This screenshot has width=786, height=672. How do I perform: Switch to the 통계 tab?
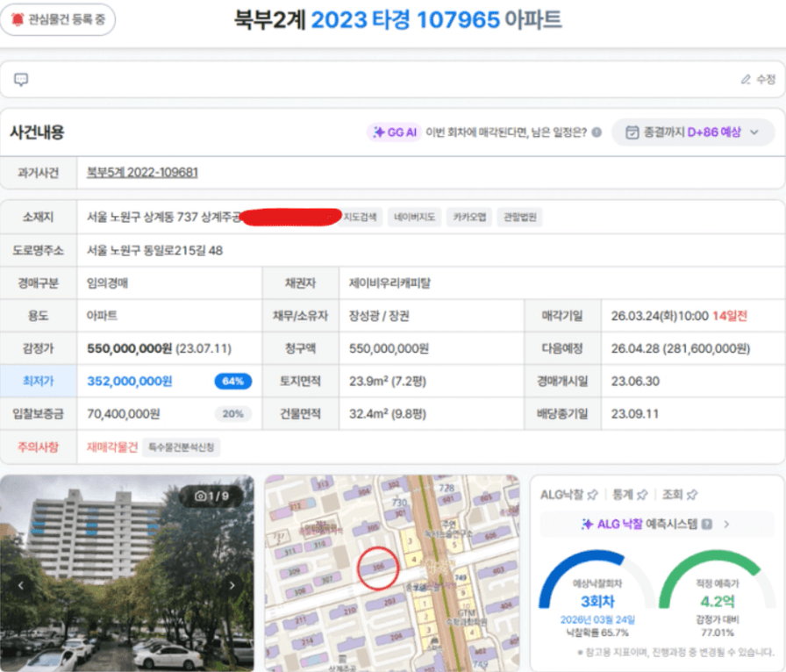point(623,495)
